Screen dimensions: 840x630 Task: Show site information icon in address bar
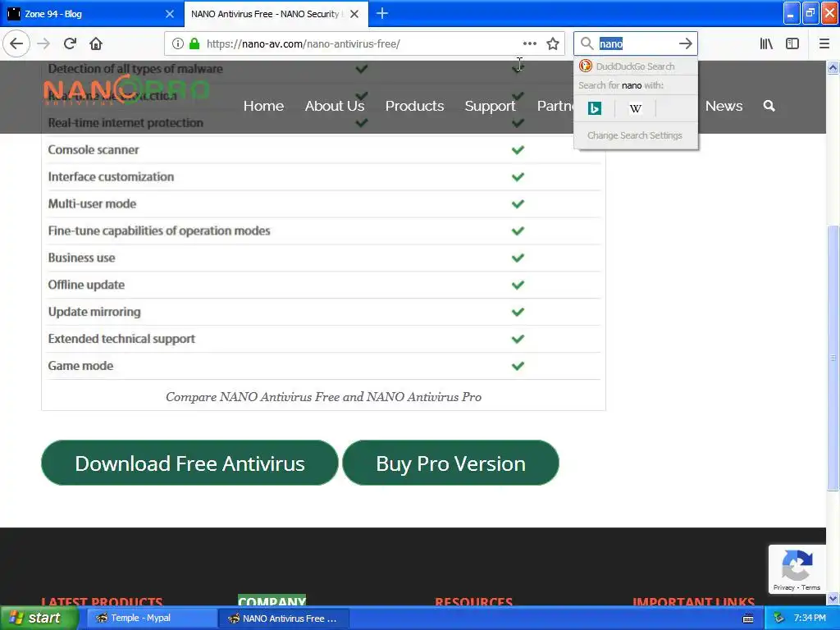click(178, 43)
